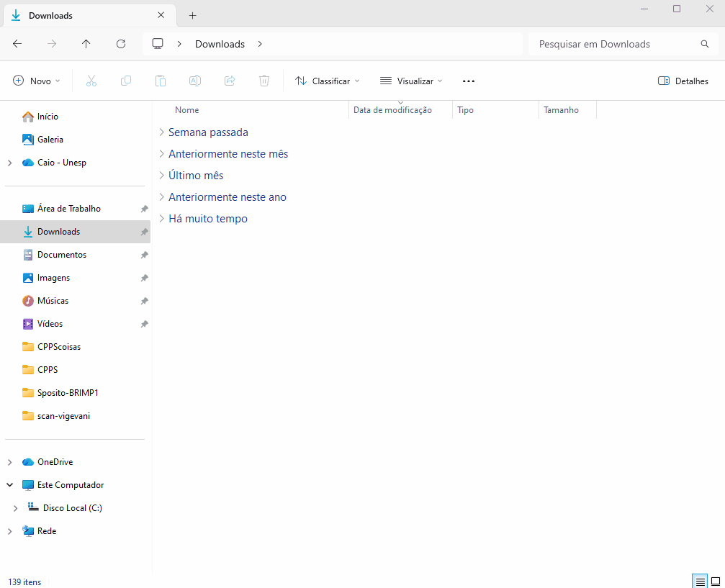Click Downloads breadcrumb in address bar
The width and height of the screenshot is (725, 588).
tap(220, 44)
